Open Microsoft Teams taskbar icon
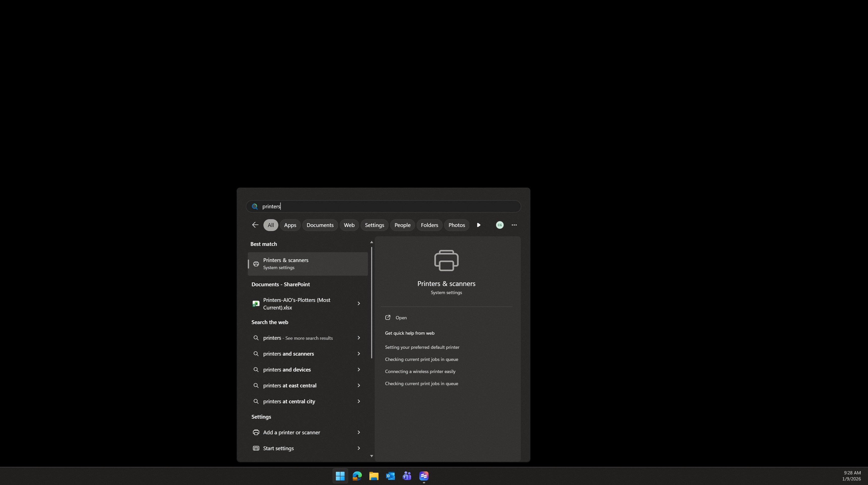The height and width of the screenshot is (485, 868). click(x=407, y=476)
